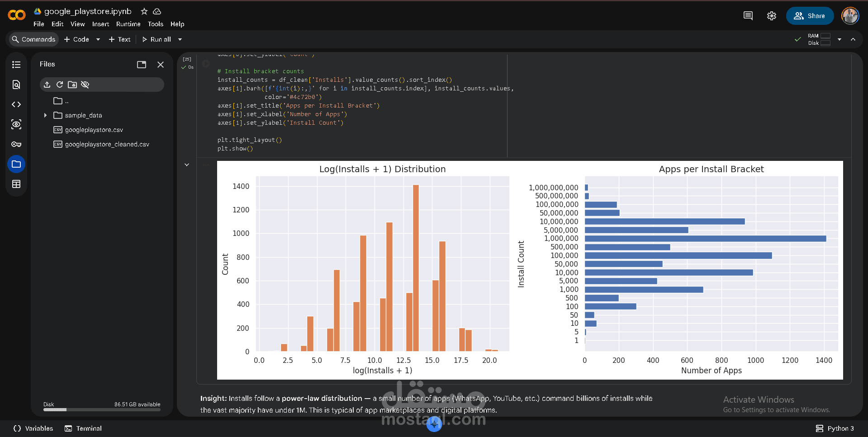The width and height of the screenshot is (868, 437).
Task: Expand the Run all options dropdown
Action: (180, 39)
